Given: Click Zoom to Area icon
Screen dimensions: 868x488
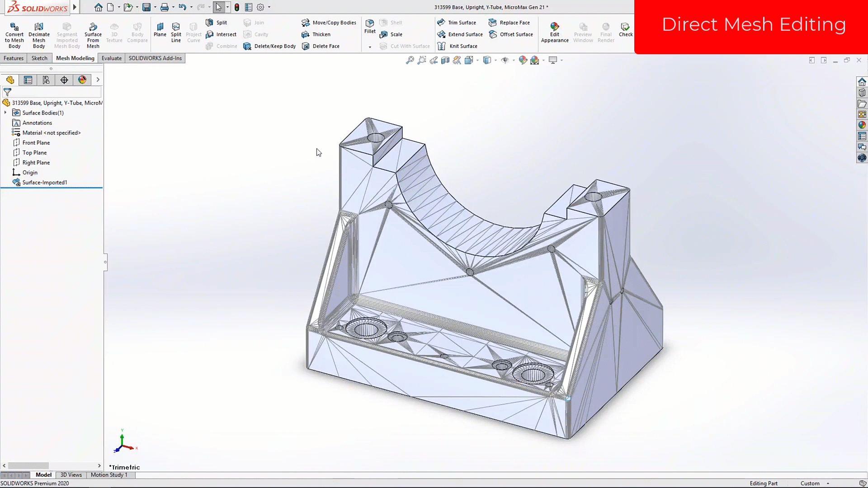Looking at the screenshot, I should point(422,60).
